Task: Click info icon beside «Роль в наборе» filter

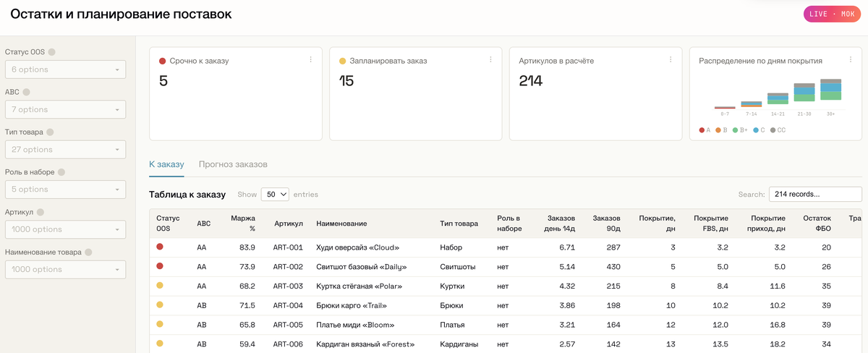Action: pos(61,172)
